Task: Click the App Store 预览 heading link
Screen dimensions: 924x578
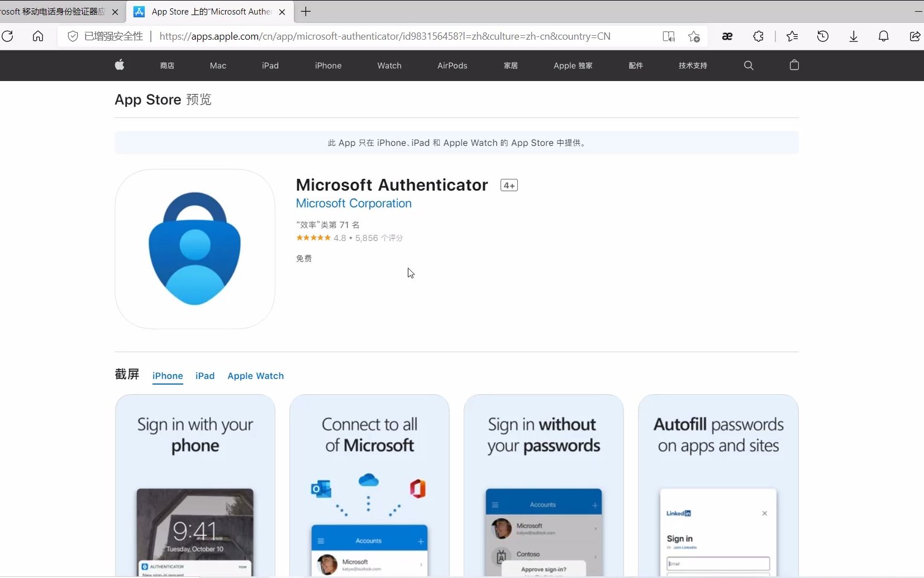Action: pos(163,100)
